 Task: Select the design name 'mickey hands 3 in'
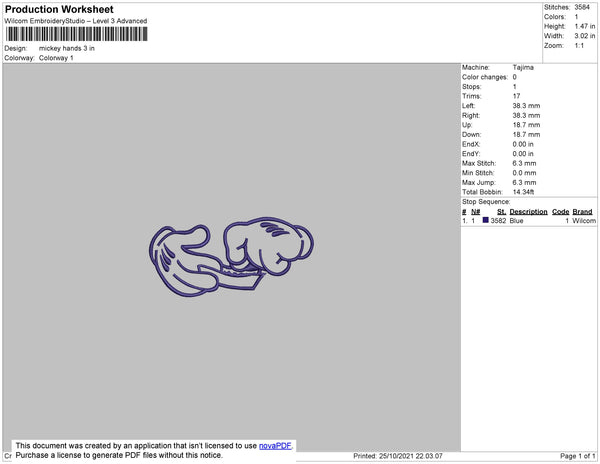(67, 49)
